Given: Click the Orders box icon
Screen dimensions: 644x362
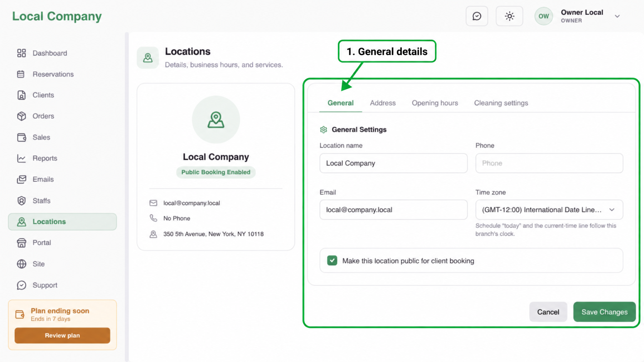Looking at the screenshot, I should (x=22, y=116).
